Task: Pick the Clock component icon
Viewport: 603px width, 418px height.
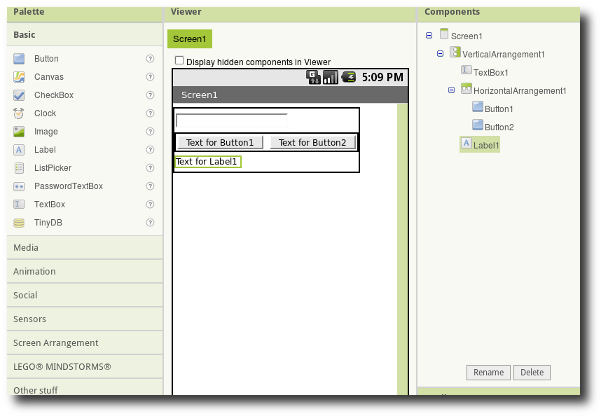Action: [x=19, y=113]
